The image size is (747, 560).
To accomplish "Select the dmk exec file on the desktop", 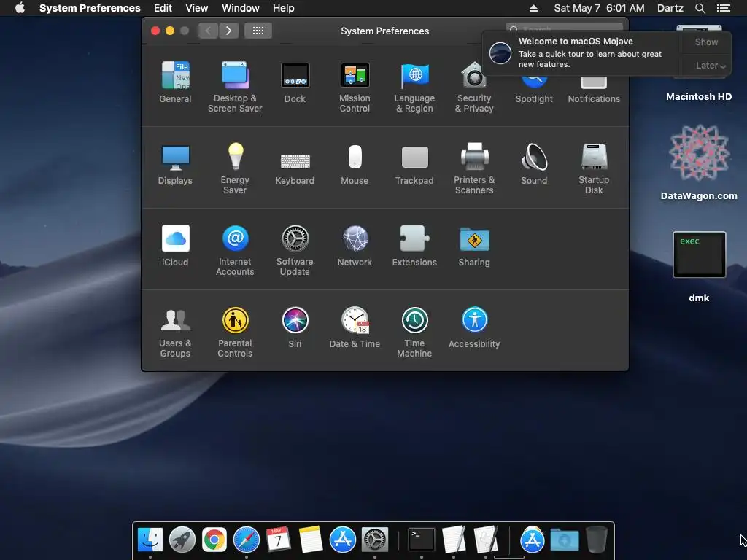I will point(699,267).
